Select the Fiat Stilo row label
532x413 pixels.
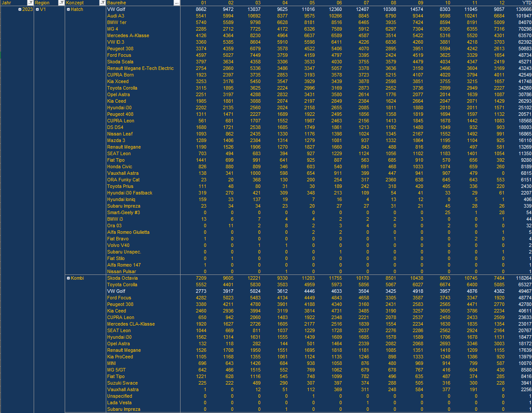pyautogui.click(x=116, y=258)
